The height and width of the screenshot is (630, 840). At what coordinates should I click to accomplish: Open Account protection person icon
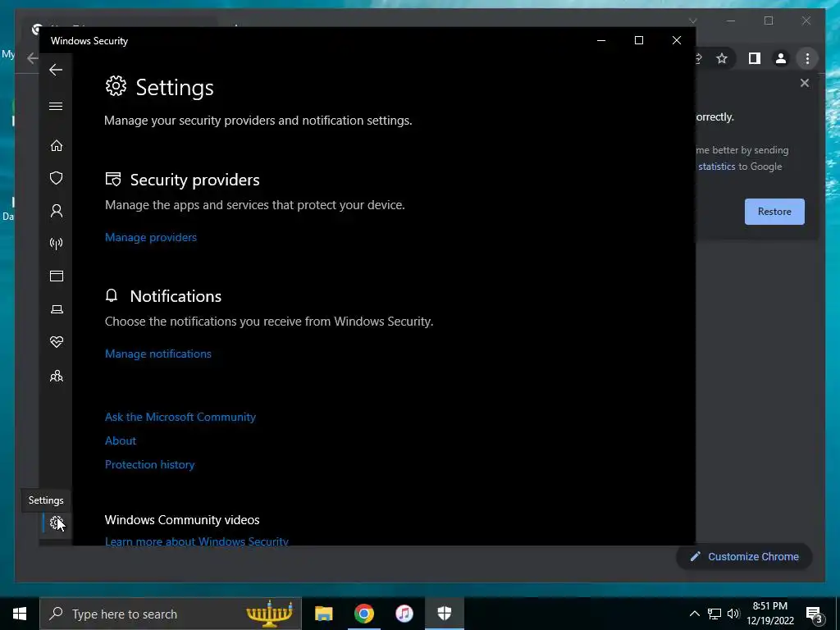[57, 211]
